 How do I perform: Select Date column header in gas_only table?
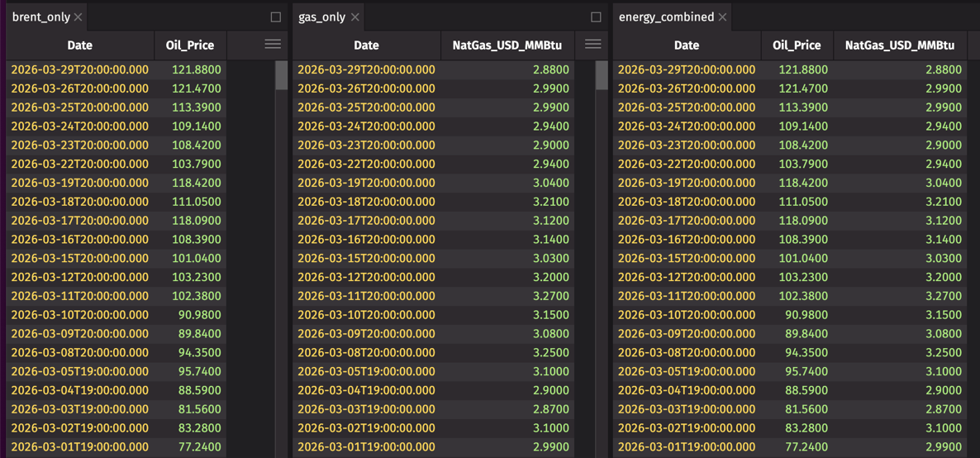click(x=366, y=45)
